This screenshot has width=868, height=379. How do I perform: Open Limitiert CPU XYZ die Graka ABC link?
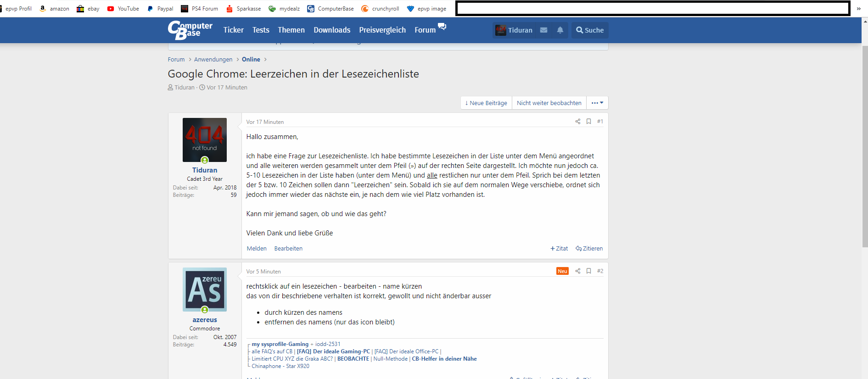[292, 359]
